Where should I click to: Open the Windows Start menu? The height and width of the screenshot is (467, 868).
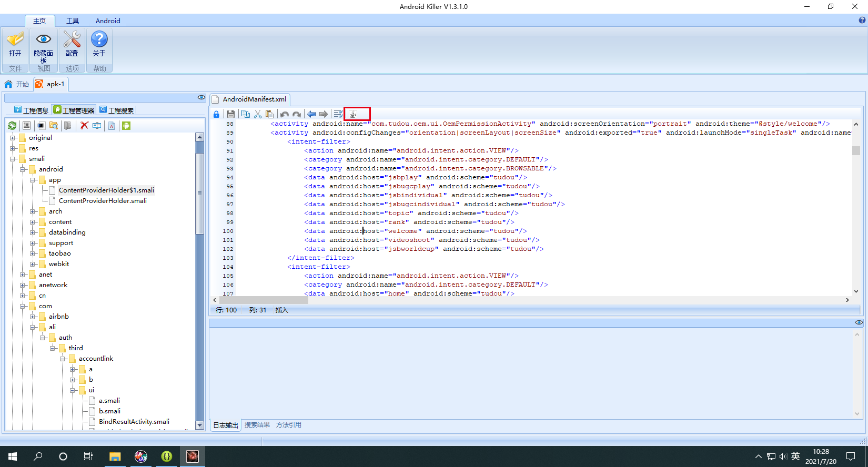(x=13, y=456)
